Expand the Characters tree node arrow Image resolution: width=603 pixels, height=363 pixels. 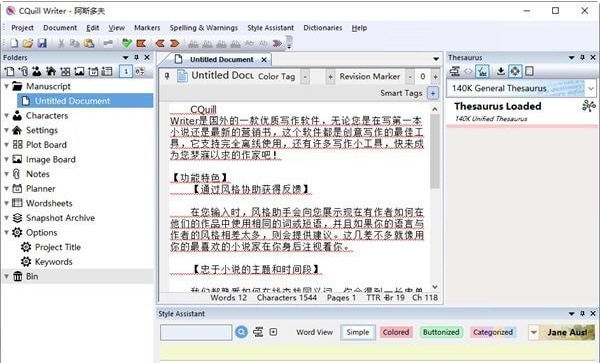point(7,115)
